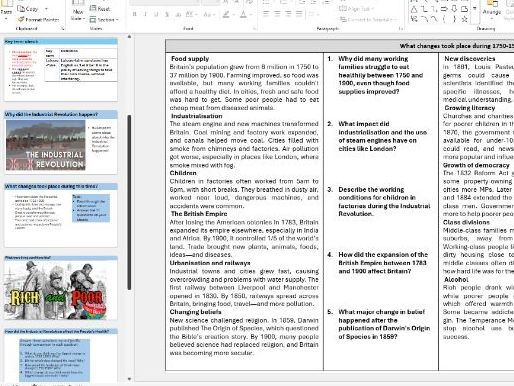Open the Font group dialog launcher

[x=255, y=29]
